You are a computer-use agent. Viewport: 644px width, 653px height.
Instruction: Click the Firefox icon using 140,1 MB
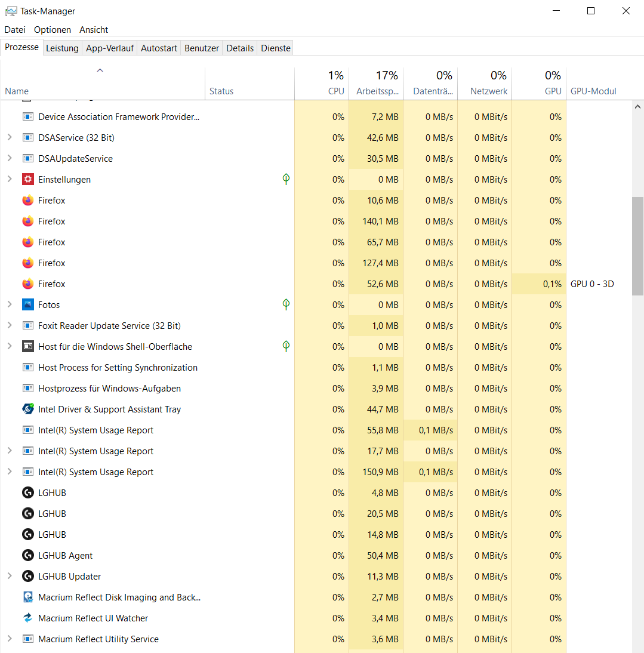point(28,221)
